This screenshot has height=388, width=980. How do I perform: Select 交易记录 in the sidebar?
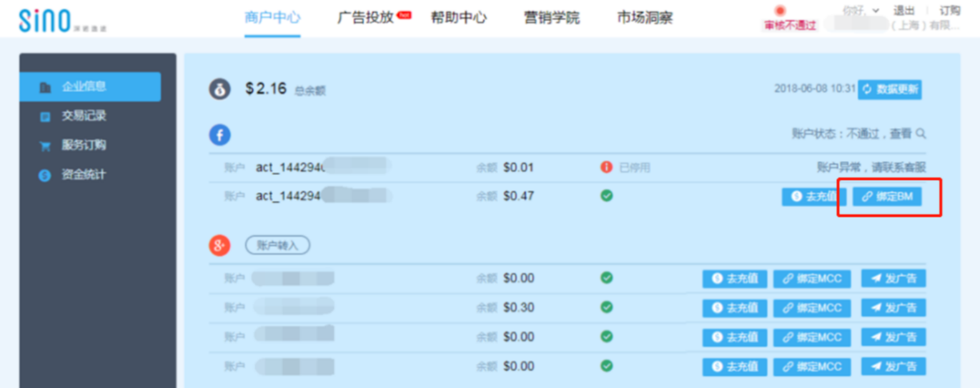pos(84,116)
